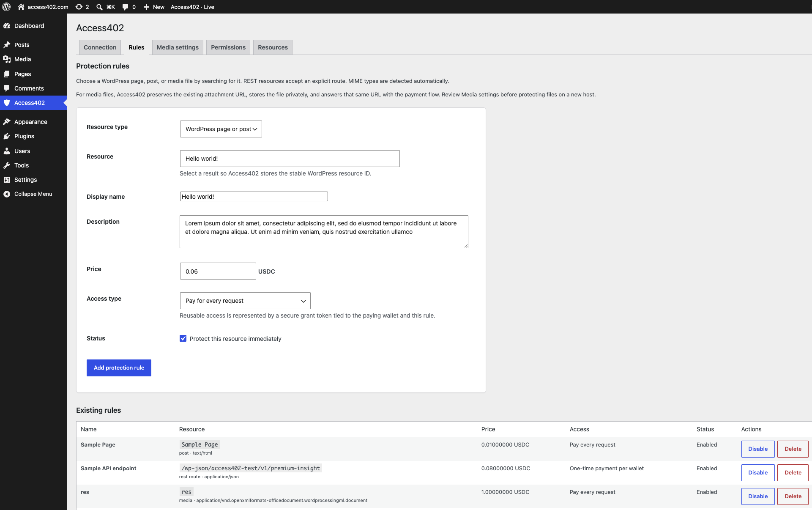
Task: Open the updates icon showing 2
Action: (79, 7)
